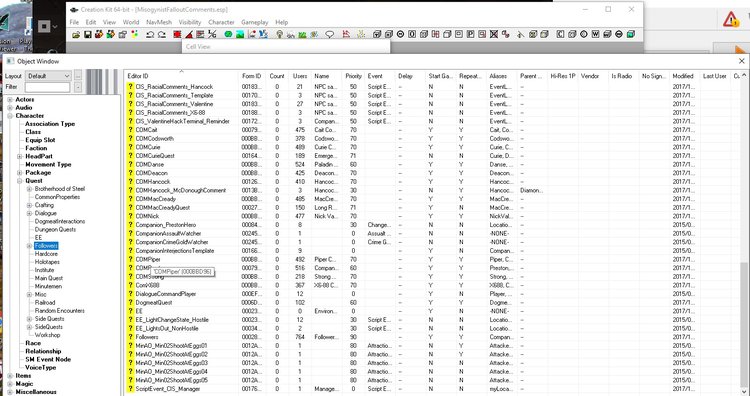Viewport: 750px width, 396px height.
Task: Click the teal cube toolbar icon
Action: 630,34
